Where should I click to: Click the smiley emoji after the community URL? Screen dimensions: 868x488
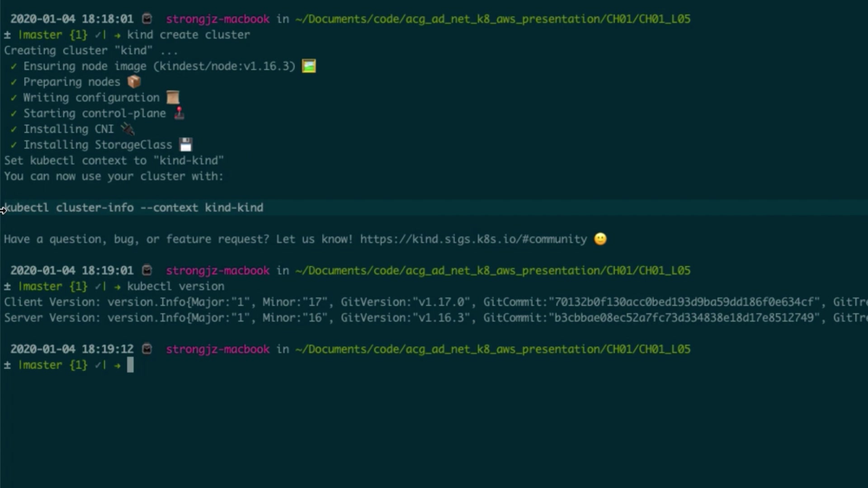coord(600,239)
